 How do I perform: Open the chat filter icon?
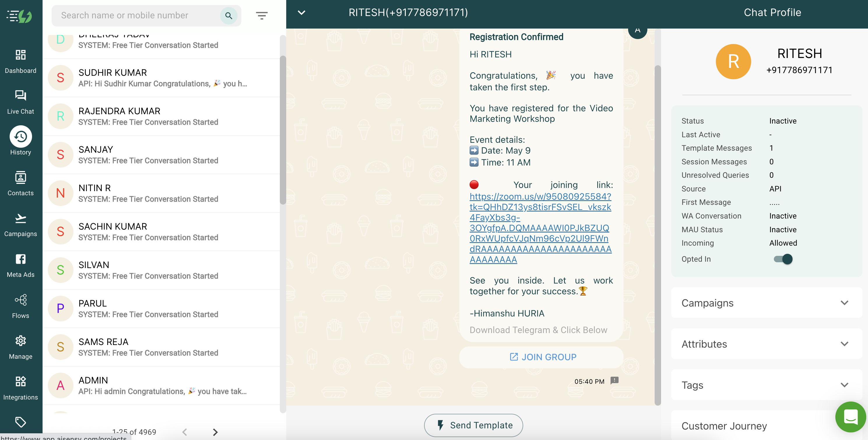261,15
